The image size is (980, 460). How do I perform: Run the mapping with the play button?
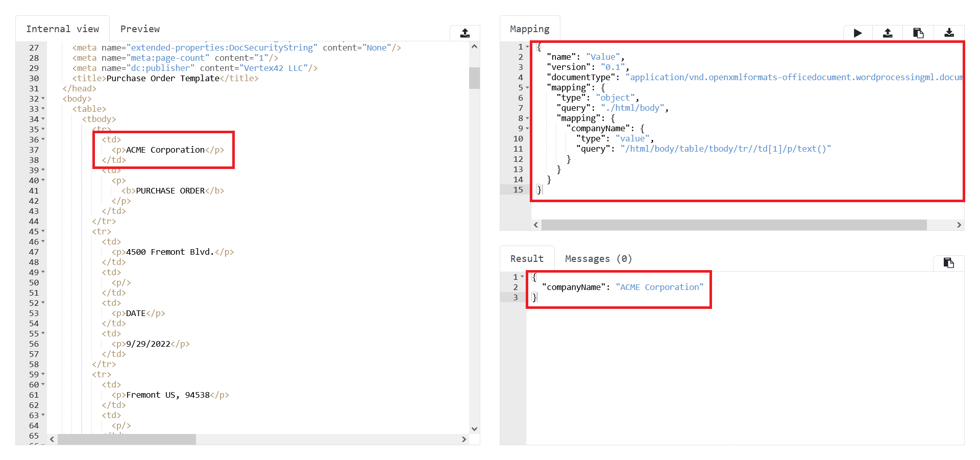click(x=857, y=33)
